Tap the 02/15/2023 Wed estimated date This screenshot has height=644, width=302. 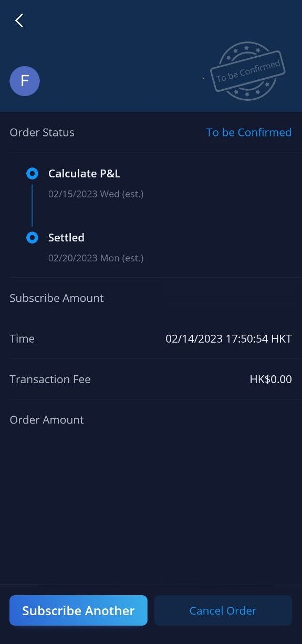(x=96, y=194)
